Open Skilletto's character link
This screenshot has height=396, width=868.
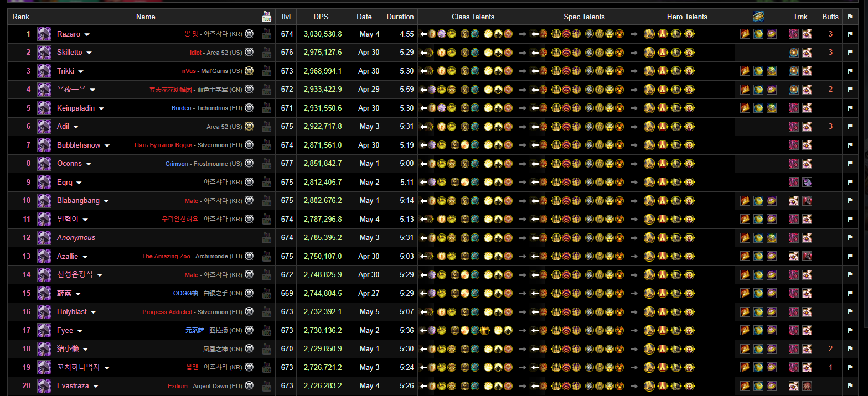pyautogui.click(x=70, y=53)
